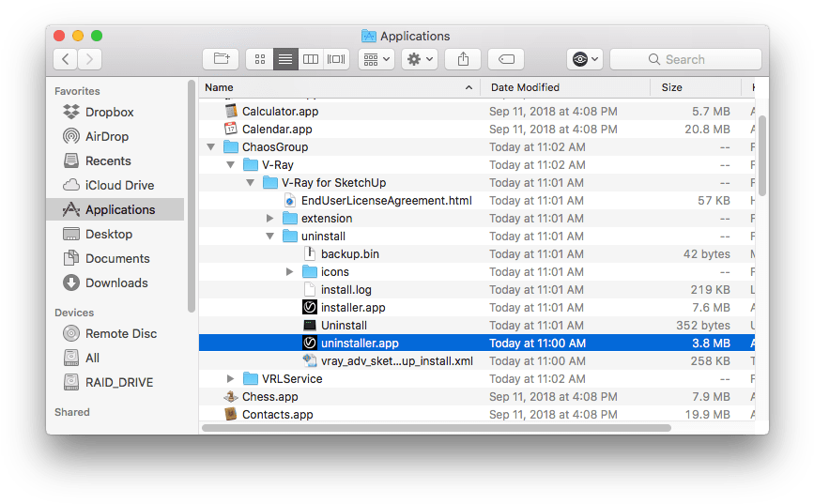Image resolution: width=814 pixels, height=504 pixels.
Task: Open Downloads in the sidebar
Action: click(116, 283)
